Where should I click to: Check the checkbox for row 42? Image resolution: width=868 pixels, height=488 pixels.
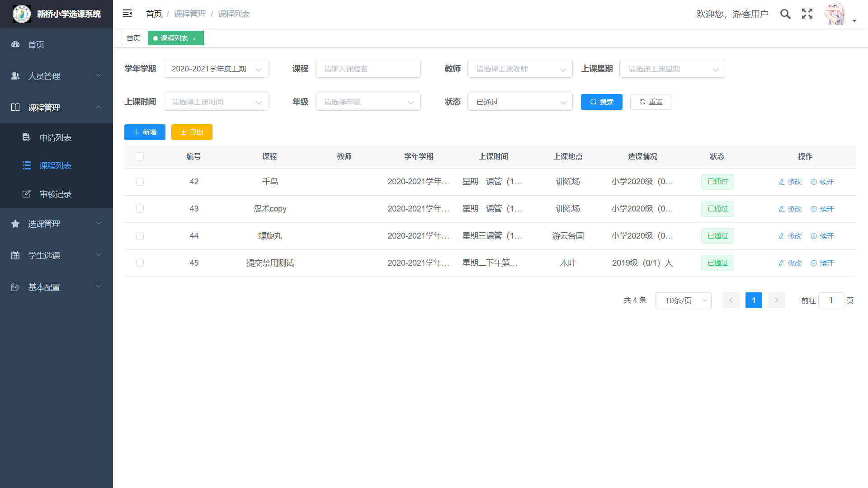tap(140, 182)
